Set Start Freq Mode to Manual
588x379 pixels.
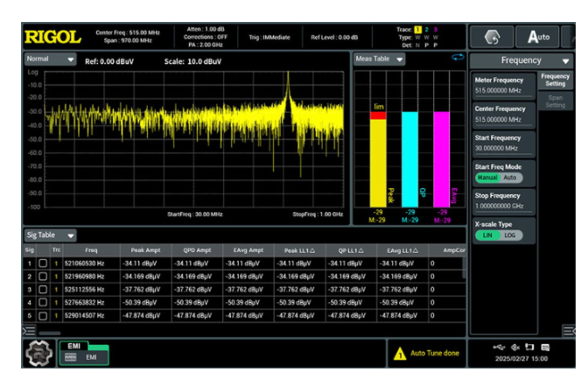487,178
